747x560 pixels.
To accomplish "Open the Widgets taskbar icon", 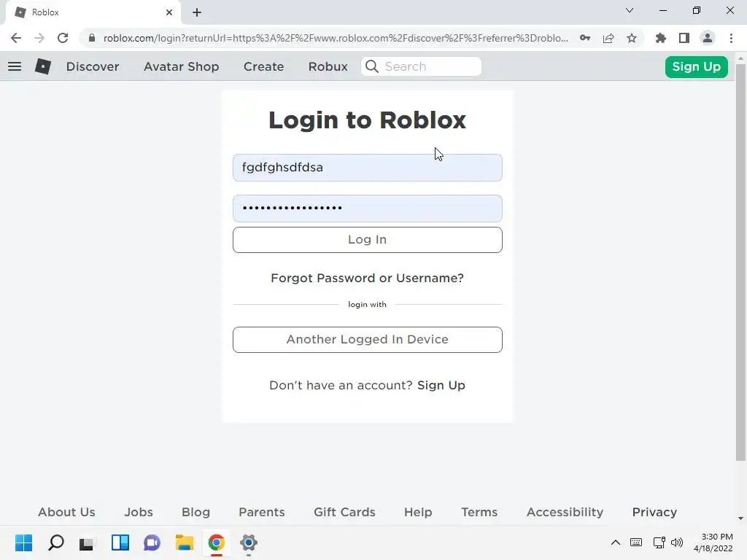I will (x=120, y=542).
